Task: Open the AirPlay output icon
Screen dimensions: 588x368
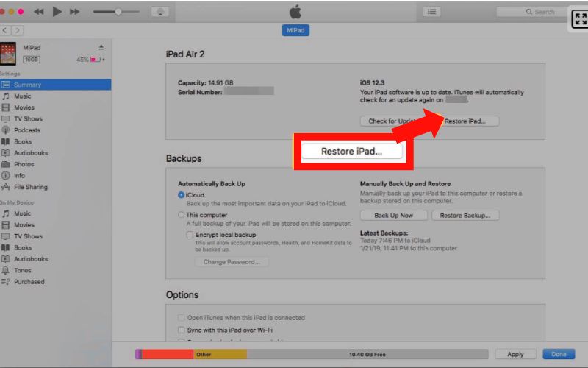Action: pyautogui.click(x=159, y=12)
